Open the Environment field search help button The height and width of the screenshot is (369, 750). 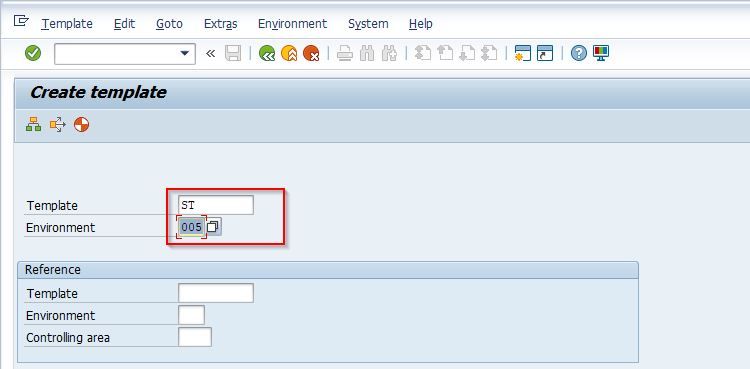pos(213,226)
